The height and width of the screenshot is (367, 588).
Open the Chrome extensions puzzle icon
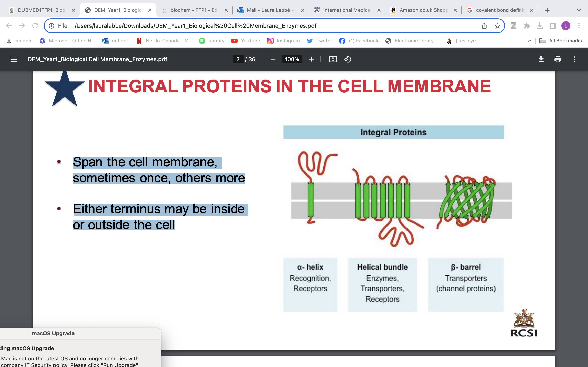527,25
